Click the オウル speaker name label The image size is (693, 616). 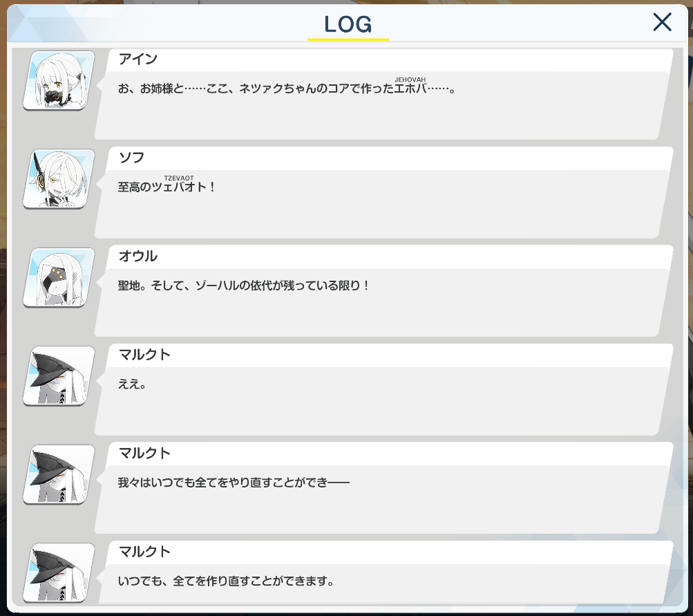click(138, 256)
